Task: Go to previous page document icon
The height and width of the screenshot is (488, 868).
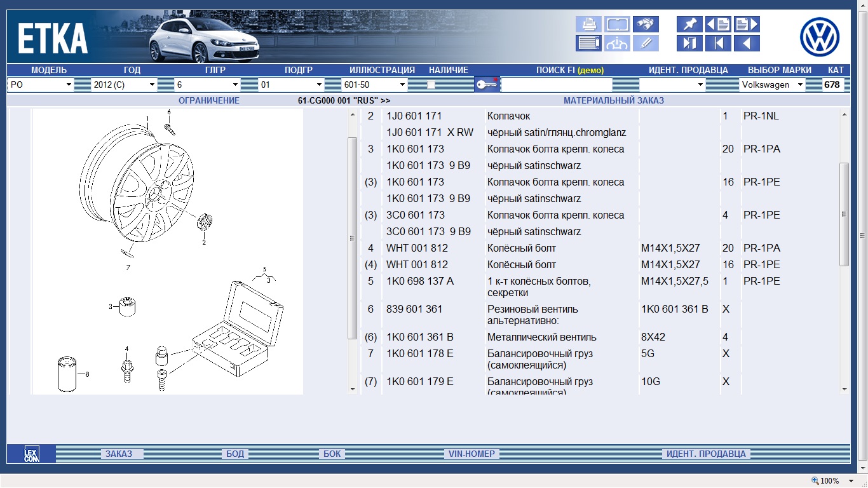Action: pos(718,24)
